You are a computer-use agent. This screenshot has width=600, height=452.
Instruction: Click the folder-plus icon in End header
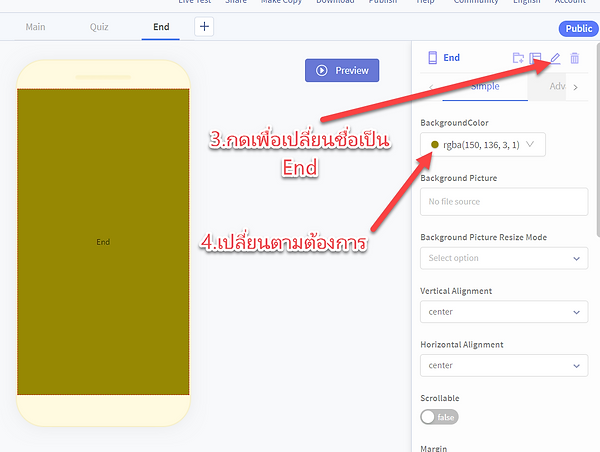pos(518,58)
